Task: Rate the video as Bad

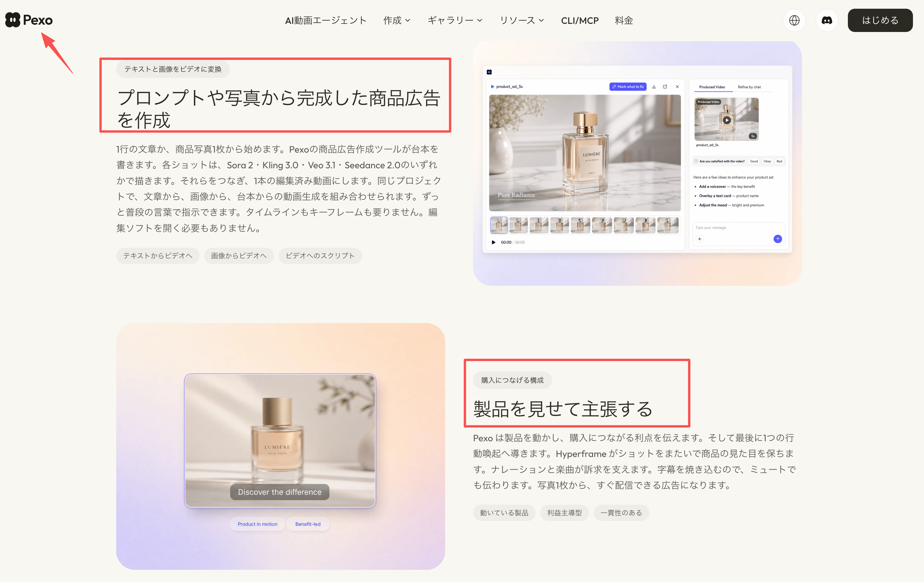Action: pos(779,161)
